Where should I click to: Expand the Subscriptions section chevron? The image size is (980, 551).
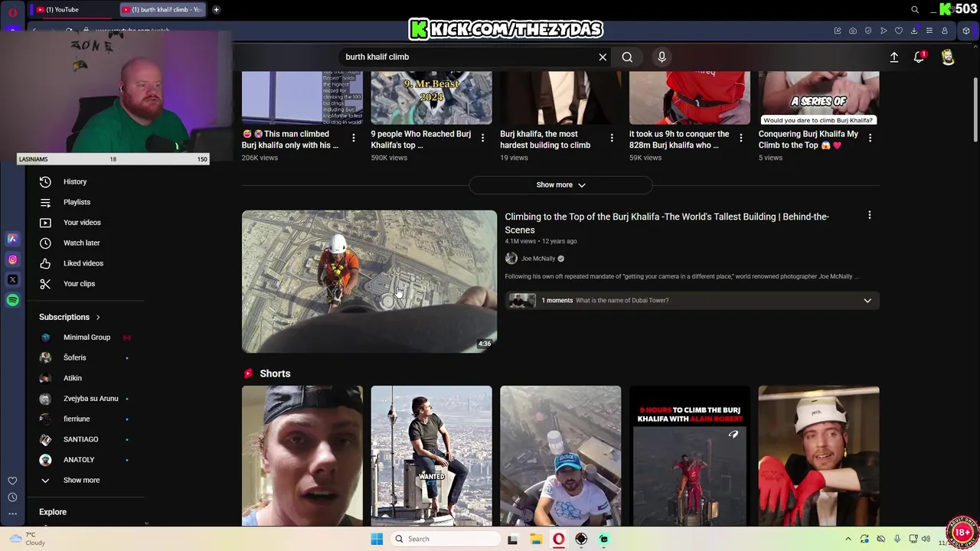pyautogui.click(x=98, y=318)
